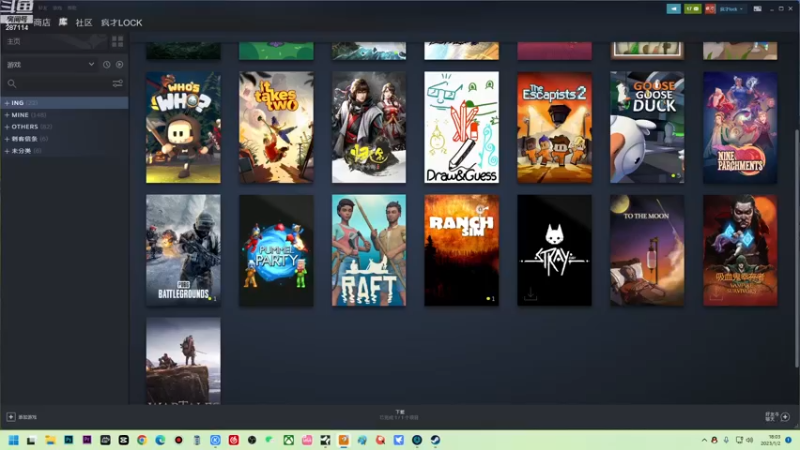Open The Escapists 2 cover
This screenshot has height=450, width=800.
555,127
